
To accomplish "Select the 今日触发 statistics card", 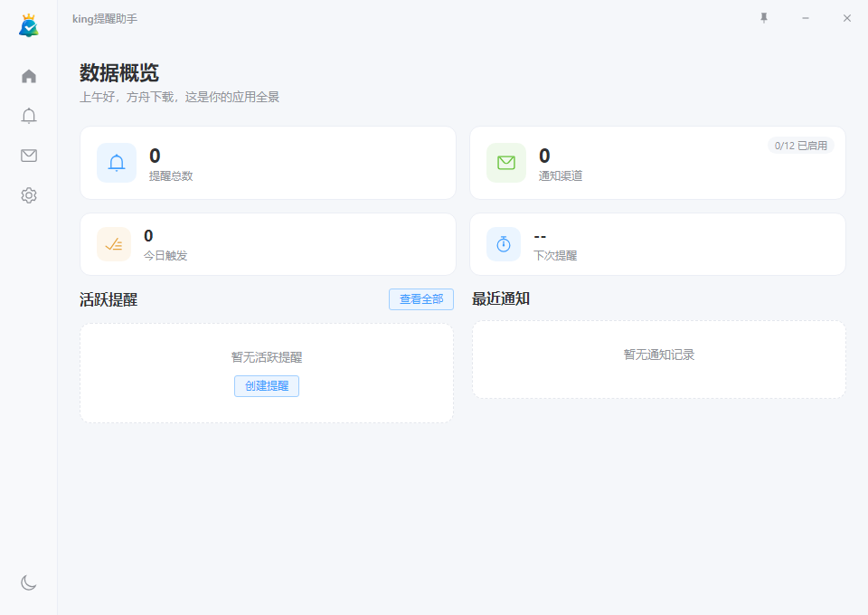I will [x=267, y=244].
